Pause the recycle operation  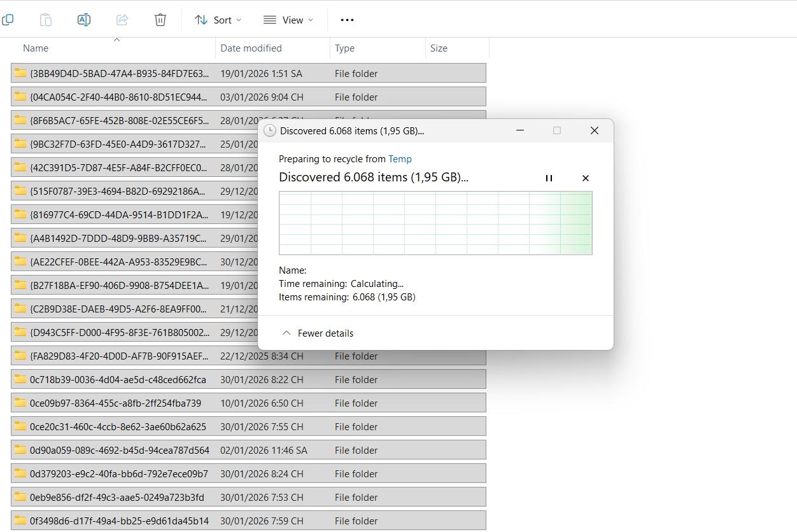(549, 178)
